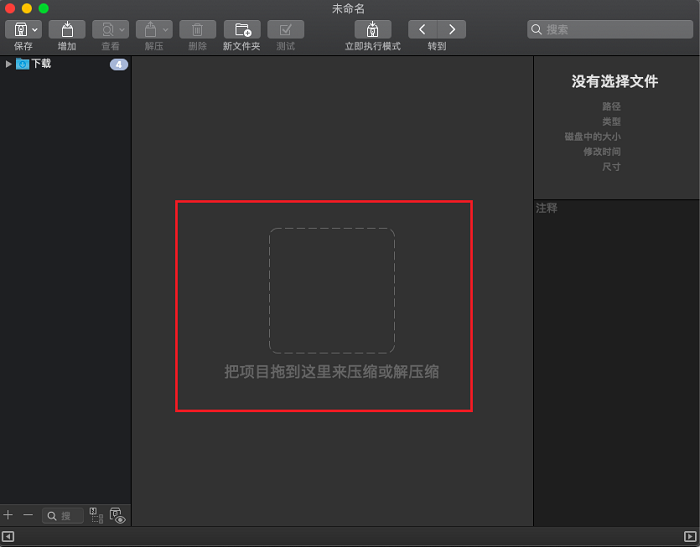Image resolution: width=700 pixels, height=547 pixels.
Task: Toggle 立即执行模式 immediate mode
Action: pyautogui.click(x=373, y=30)
